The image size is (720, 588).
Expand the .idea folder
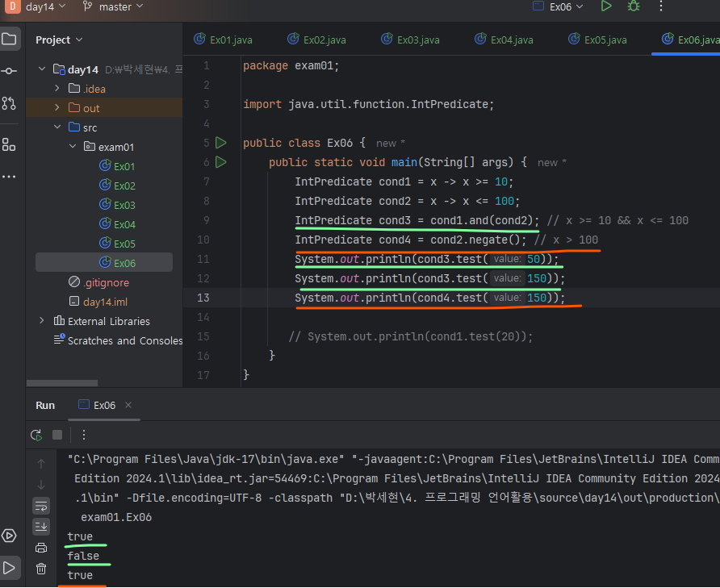coord(57,88)
